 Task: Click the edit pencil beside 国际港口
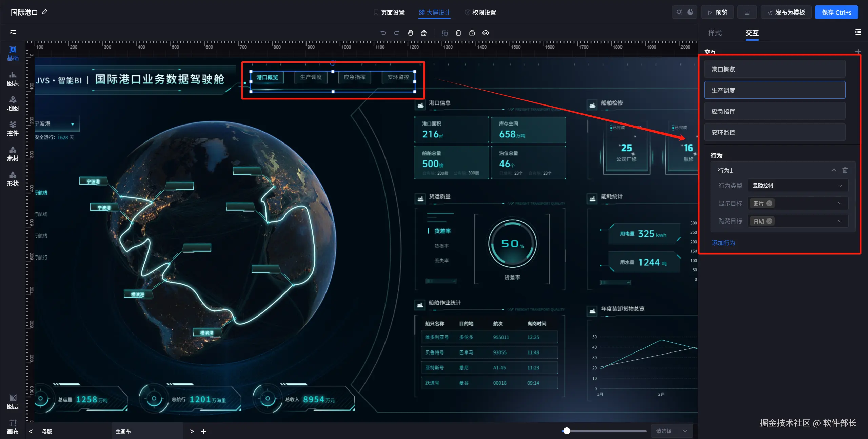45,13
